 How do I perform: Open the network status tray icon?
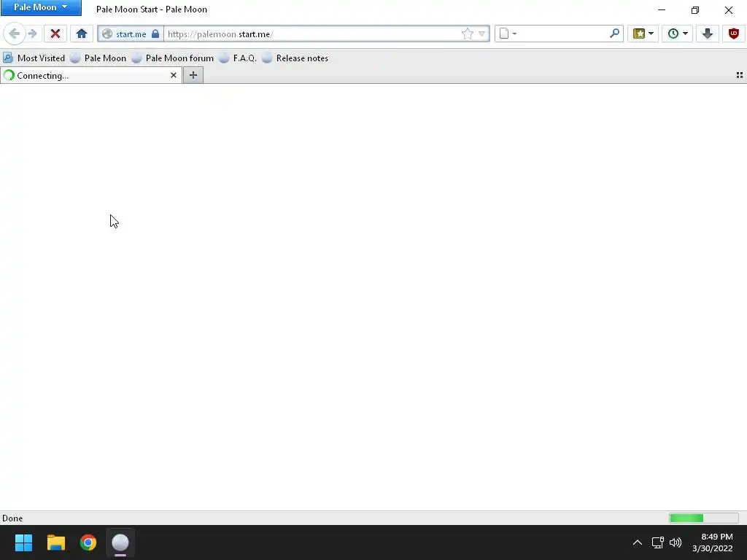(x=658, y=542)
